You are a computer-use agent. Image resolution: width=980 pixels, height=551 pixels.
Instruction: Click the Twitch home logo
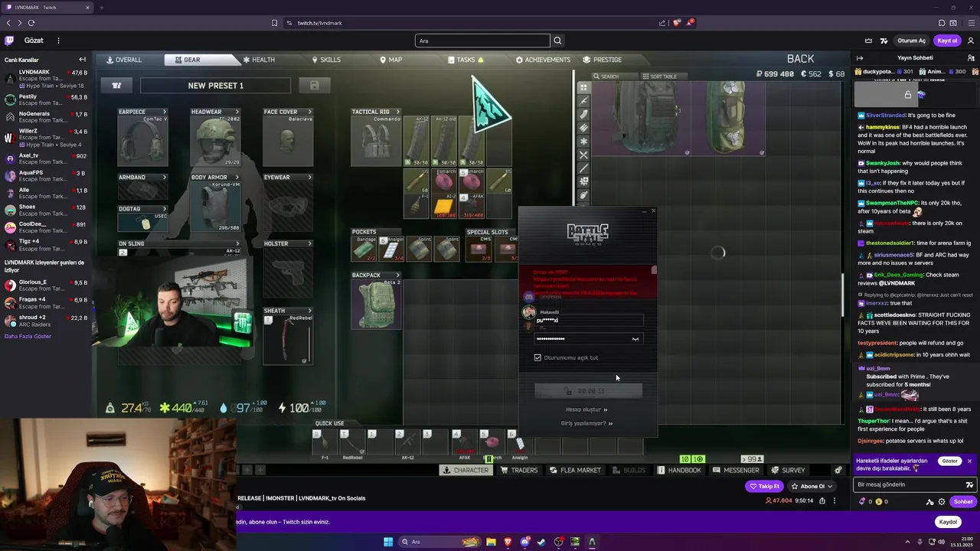pyautogui.click(x=9, y=41)
